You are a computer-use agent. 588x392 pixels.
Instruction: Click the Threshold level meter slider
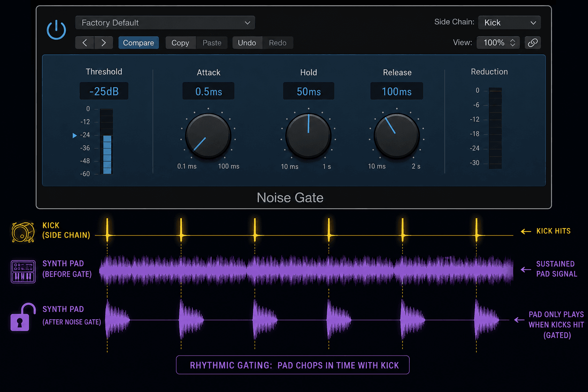point(106,141)
